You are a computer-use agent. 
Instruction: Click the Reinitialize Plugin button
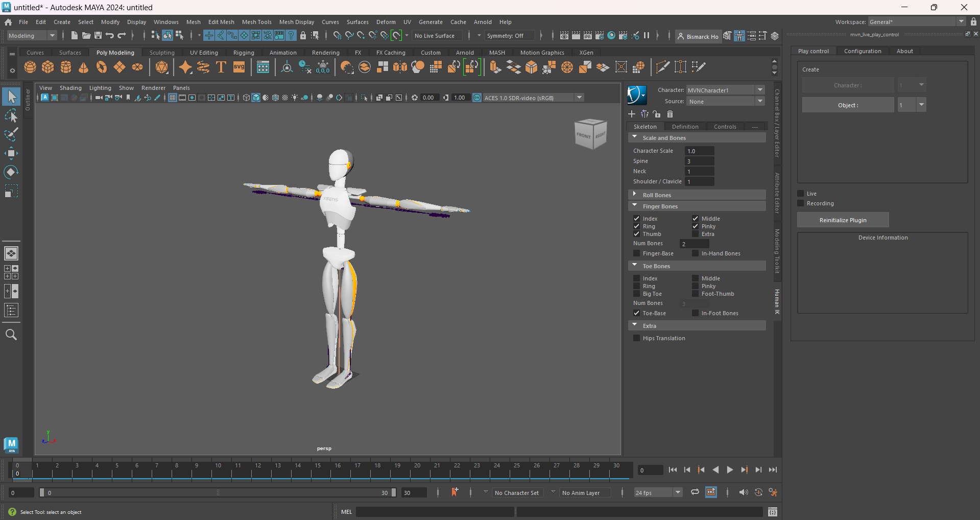[843, 220]
